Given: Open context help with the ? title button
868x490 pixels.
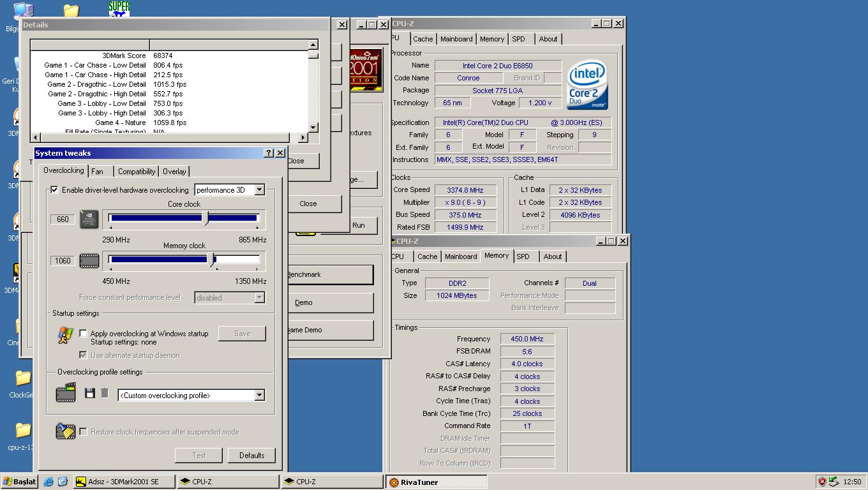Looking at the screenshot, I should (269, 153).
